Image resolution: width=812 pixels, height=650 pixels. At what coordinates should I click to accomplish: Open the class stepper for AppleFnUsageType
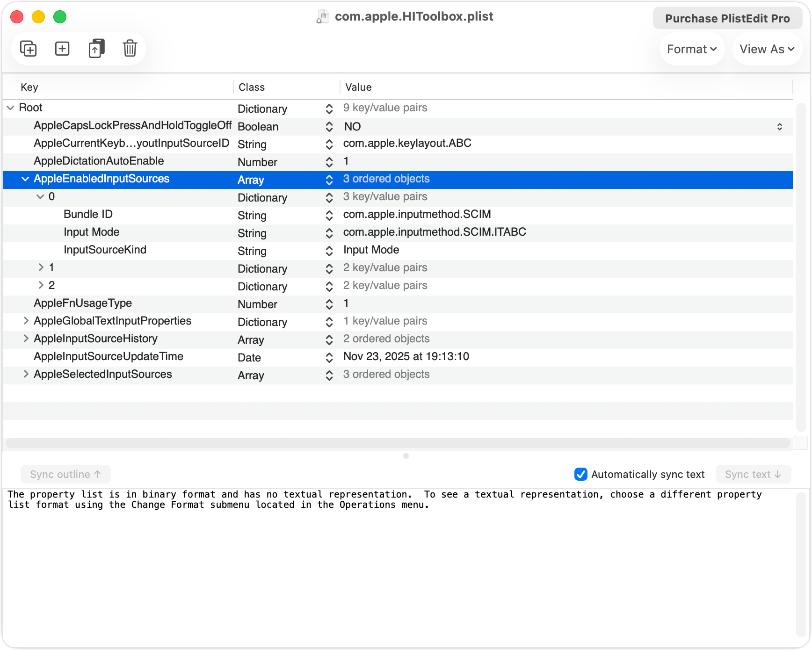point(329,304)
